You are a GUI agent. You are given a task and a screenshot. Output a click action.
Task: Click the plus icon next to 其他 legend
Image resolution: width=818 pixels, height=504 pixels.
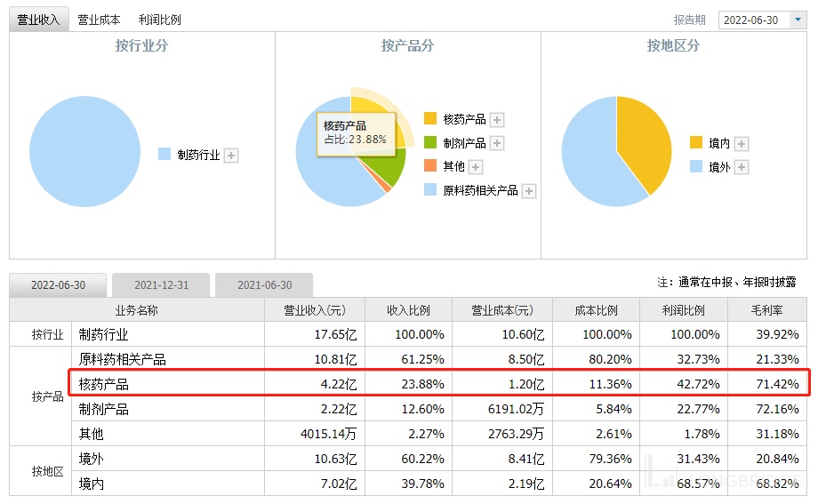pos(476,167)
